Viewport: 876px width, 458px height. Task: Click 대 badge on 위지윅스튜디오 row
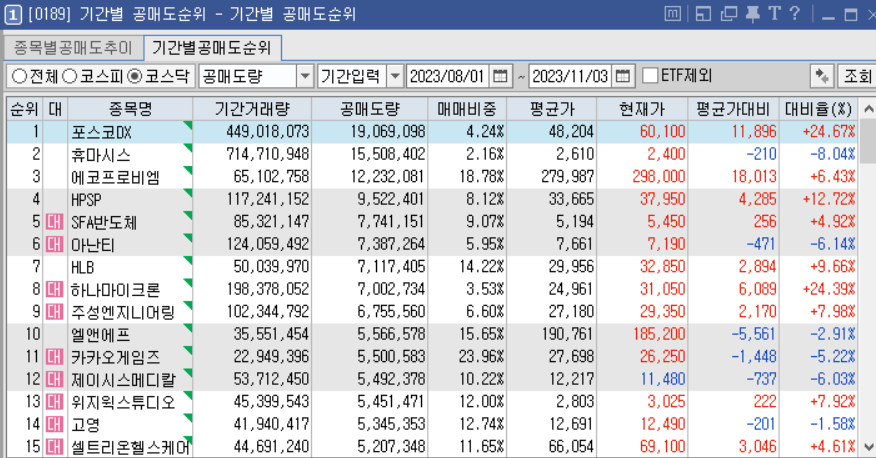[54, 402]
